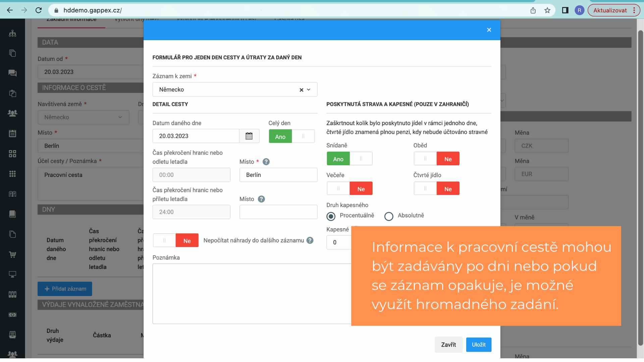Click help icon next to Nepočítat náhrady
The width and height of the screenshot is (644, 362).
[x=310, y=240]
